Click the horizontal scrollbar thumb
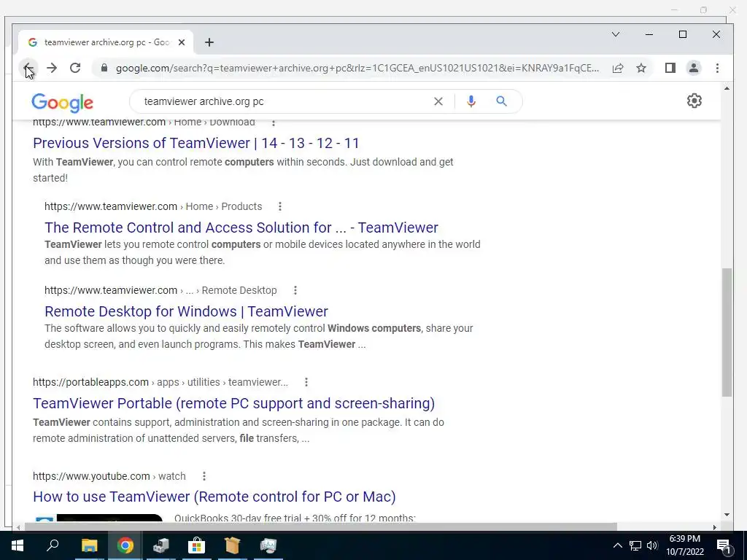Screen dimensions: 747x560 [x=321, y=526]
